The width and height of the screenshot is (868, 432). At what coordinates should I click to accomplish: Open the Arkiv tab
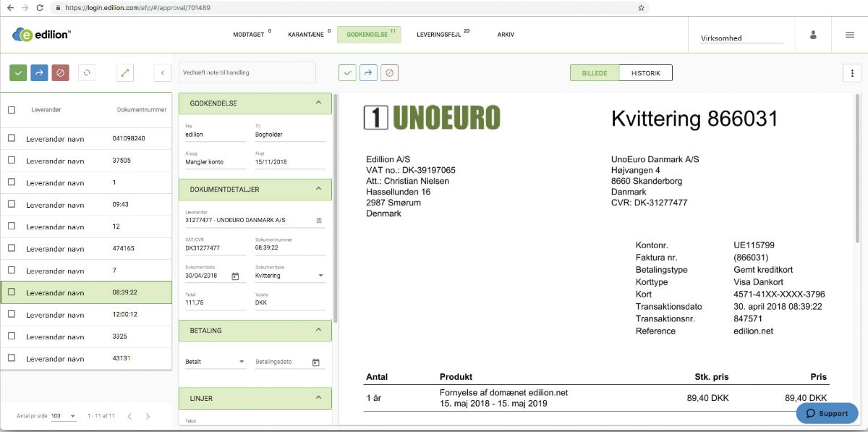506,35
